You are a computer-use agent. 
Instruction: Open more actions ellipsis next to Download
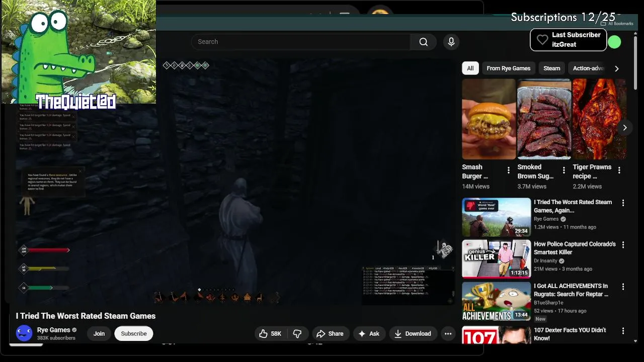(448, 333)
